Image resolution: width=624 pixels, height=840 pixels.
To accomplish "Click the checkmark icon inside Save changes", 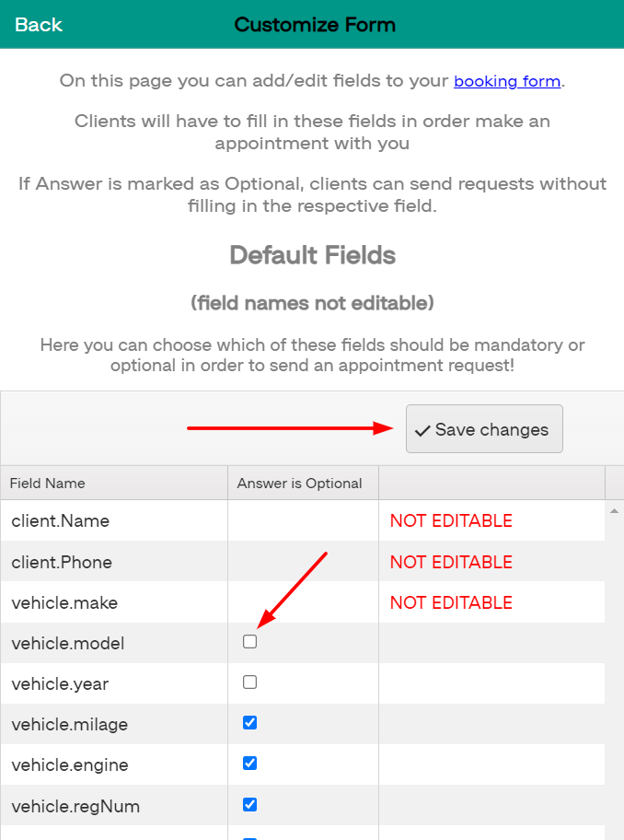I will (x=422, y=428).
